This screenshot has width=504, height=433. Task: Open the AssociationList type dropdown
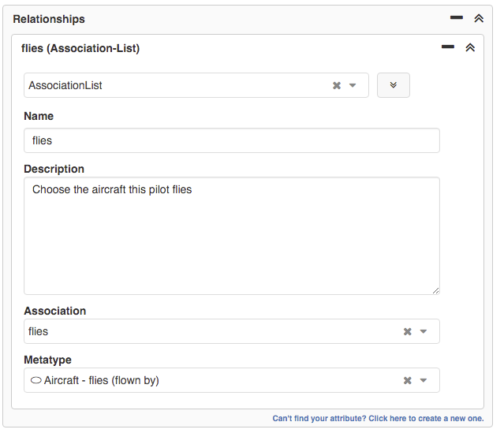tap(353, 85)
